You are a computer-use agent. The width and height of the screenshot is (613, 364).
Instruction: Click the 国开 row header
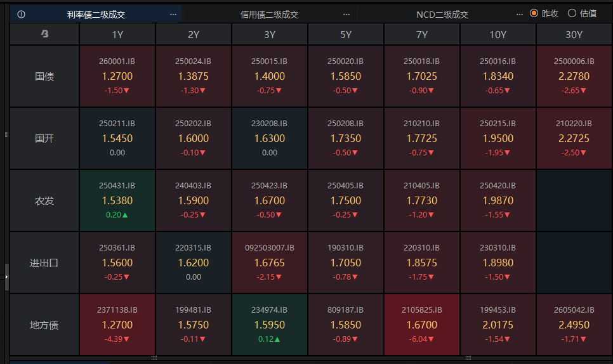pos(44,138)
